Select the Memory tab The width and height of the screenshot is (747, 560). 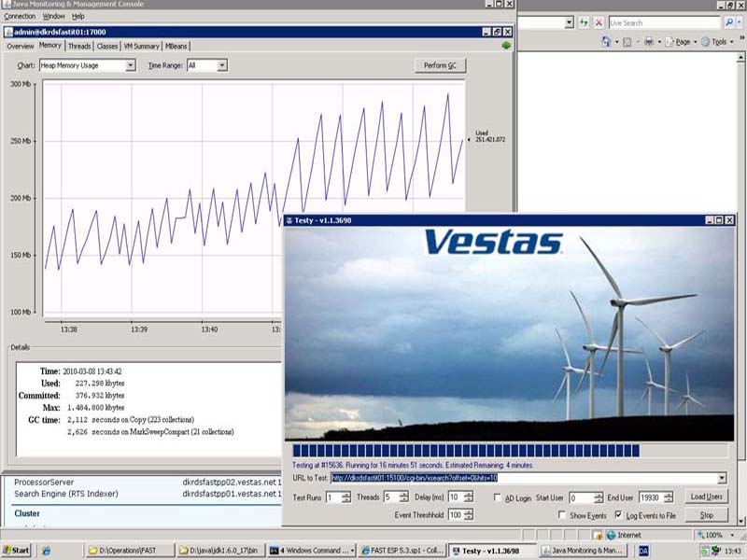point(50,45)
